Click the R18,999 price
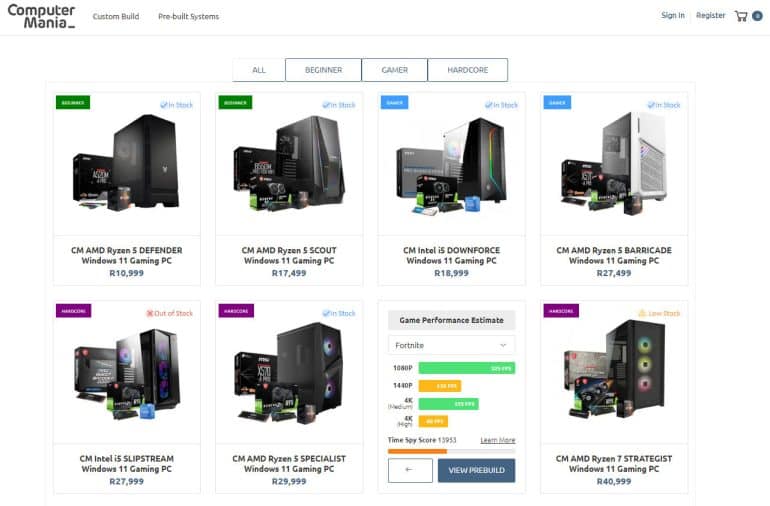The width and height of the screenshot is (770, 506). [x=452, y=273]
